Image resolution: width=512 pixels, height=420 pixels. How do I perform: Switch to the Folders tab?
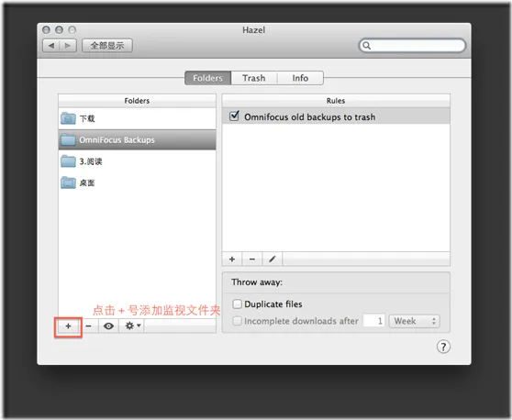click(x=207, y=78)
